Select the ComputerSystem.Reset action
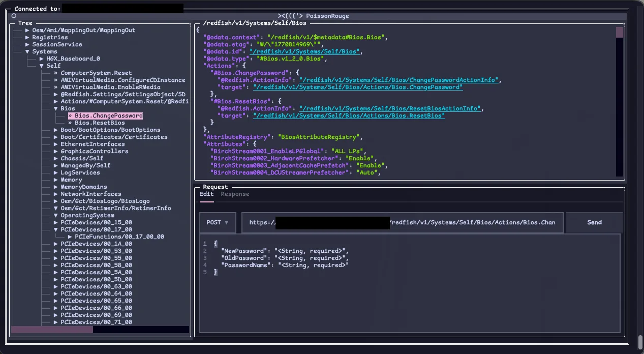Viewport: 644px width, 354px height. [93, 73]
